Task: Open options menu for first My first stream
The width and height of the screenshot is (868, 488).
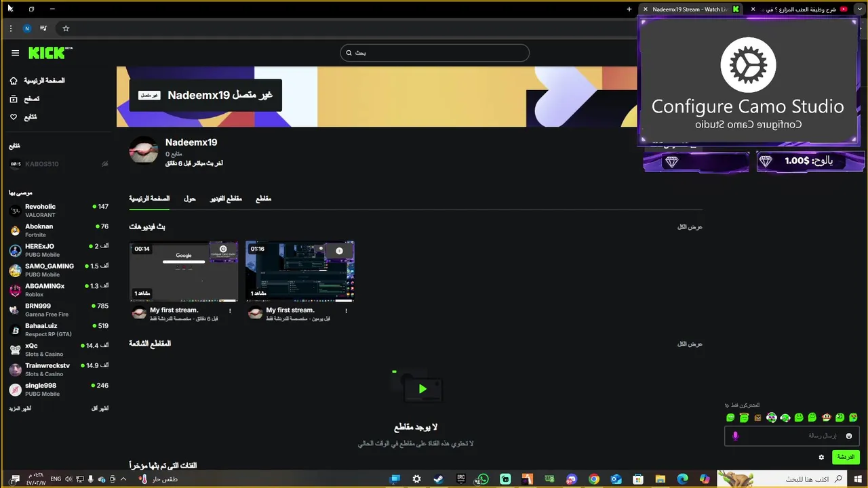Action: point(230,311)
